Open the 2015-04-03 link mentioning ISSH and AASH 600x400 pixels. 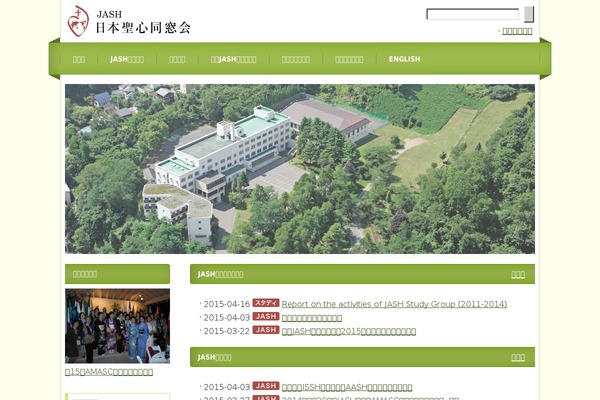347,387
